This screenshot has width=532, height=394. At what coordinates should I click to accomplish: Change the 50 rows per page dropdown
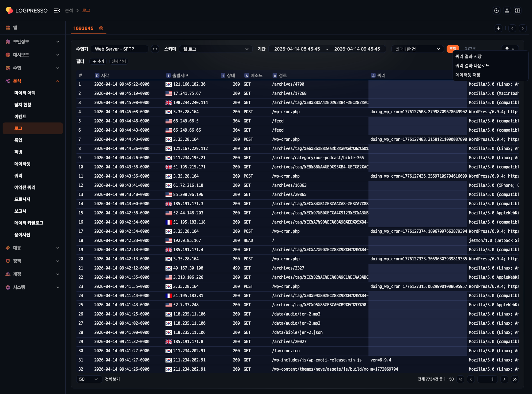(x=88, y=379)
